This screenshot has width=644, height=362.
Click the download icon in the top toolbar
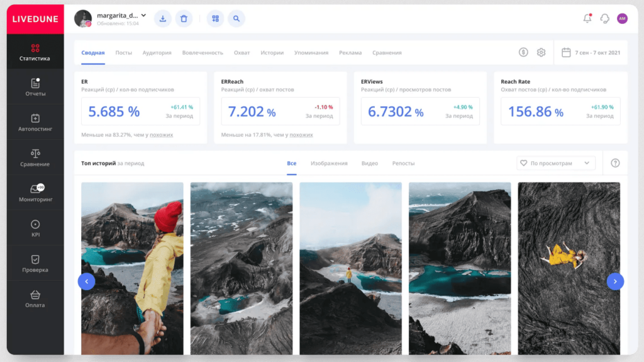click(163, 19)
